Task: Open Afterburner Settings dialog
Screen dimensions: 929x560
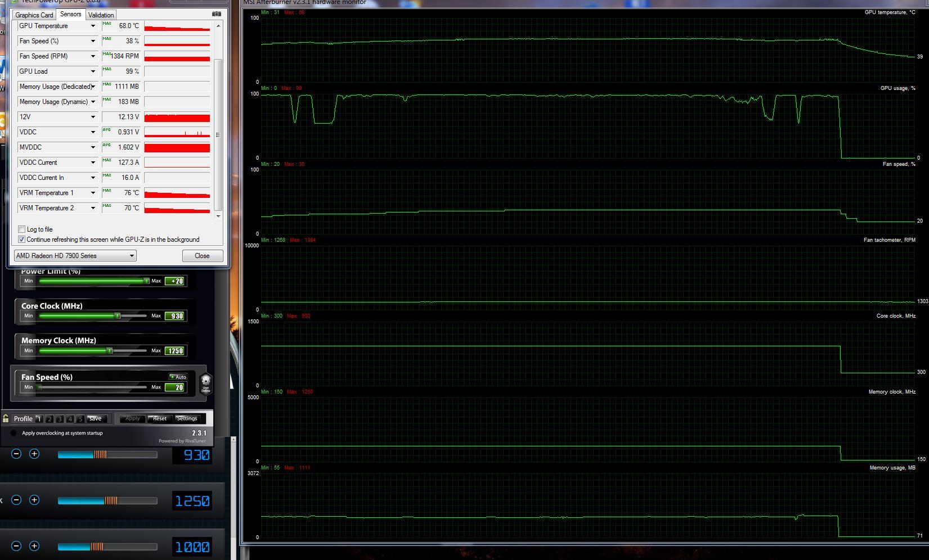Action: click(x=187, y=419)
